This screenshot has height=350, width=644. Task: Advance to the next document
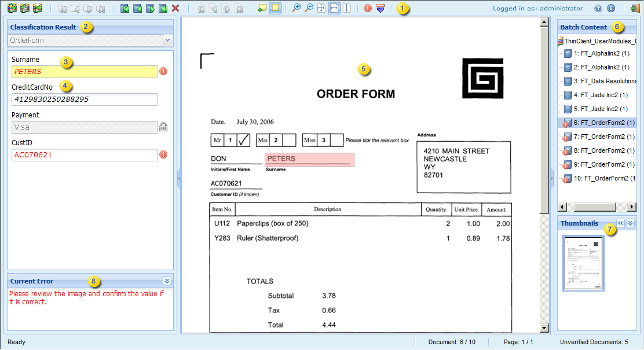click(x=151, y=8)
